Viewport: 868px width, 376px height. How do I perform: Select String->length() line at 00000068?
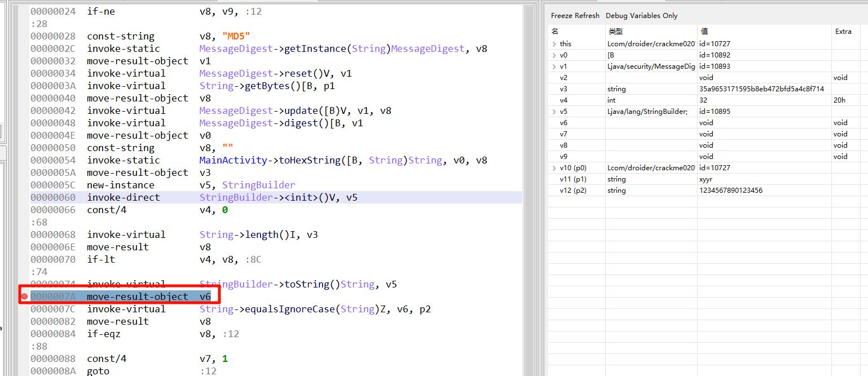[276, 235]
